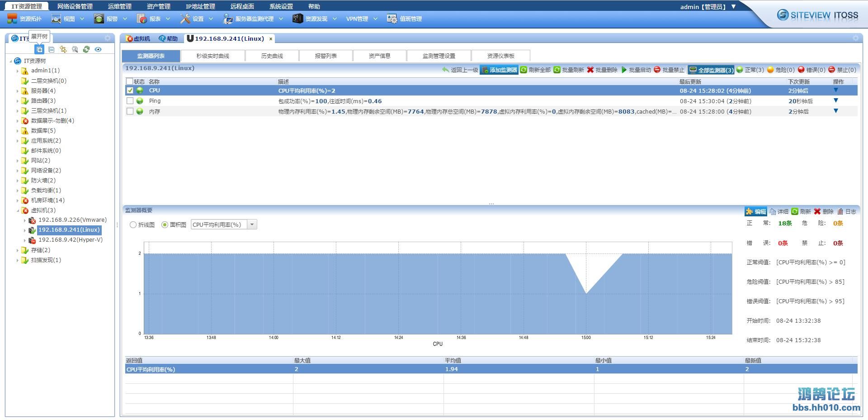868x420 pixels.
Task: Switch to the 秒级实时曲线 tab
Action: click(212, 56)
